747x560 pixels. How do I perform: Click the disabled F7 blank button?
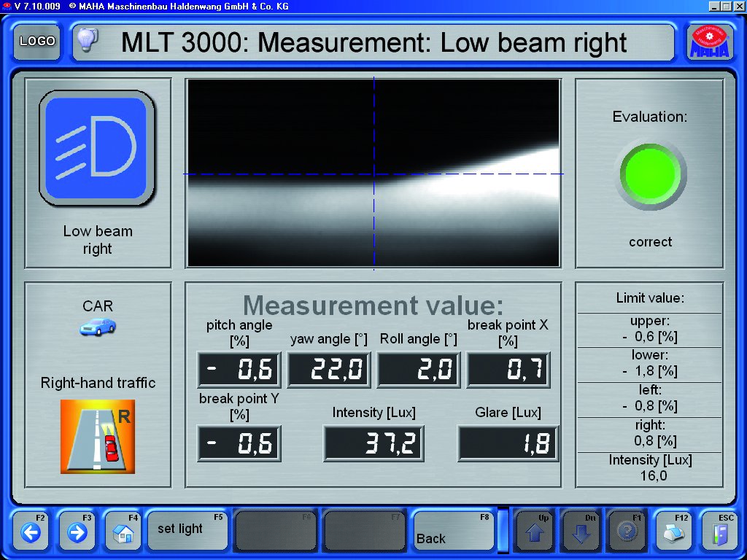pyautogui.click(x=365, y=530)
